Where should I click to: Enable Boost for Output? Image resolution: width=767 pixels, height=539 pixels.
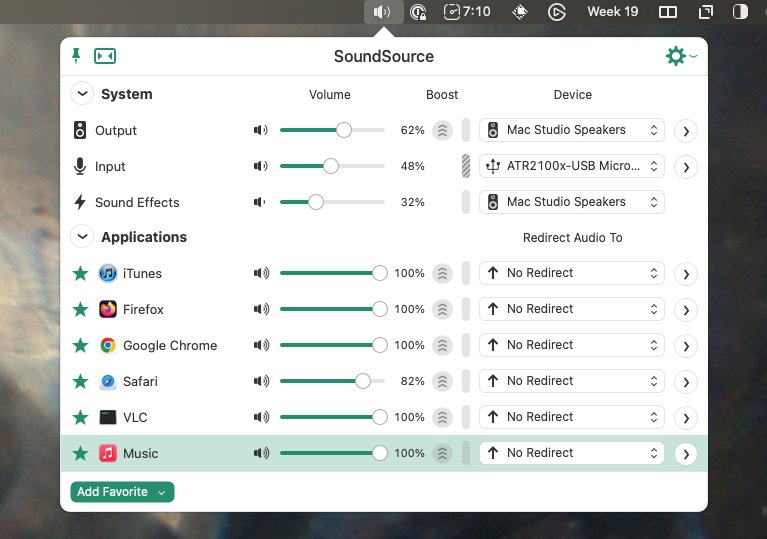tap(442, 131)
